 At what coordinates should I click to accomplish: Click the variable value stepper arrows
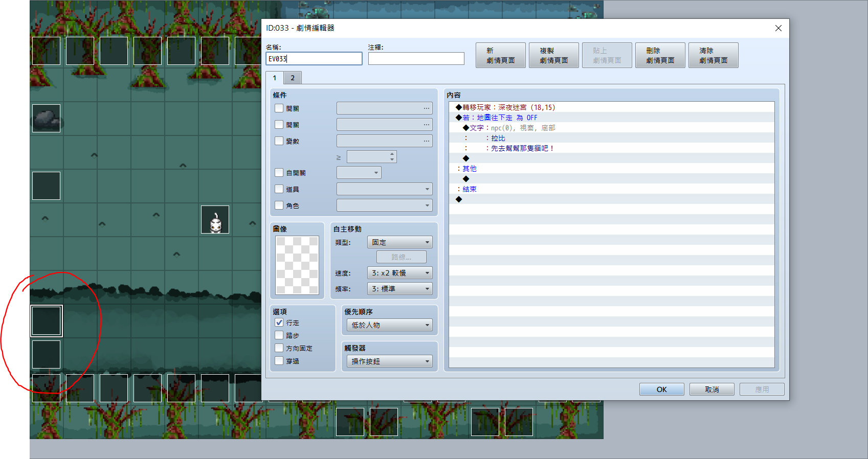coord(392,156)
